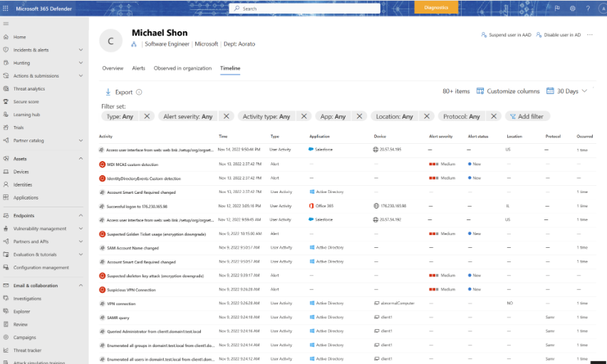Click the Identities person icon
Image resolution: width=607 pixels, height=364 pixels.
tap(6, 184)
